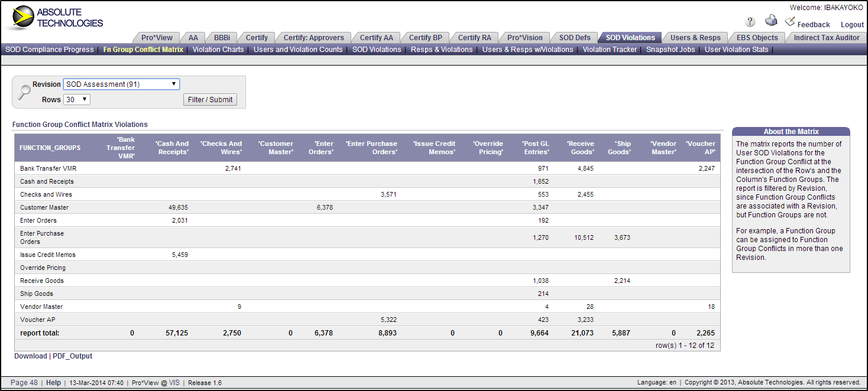868x391 pixels.
Task: Click the 4,845 violation count cell
Action: click(x=585, y=168)
